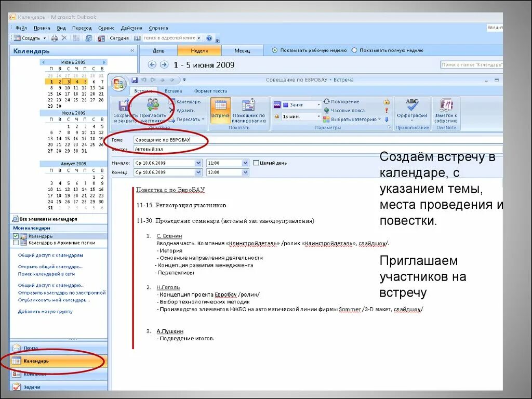Image resolution: width=532 pixels, height=399 pixels.
Task: Click Общий доступ к календарям link
Action: (x=50, y=255)
